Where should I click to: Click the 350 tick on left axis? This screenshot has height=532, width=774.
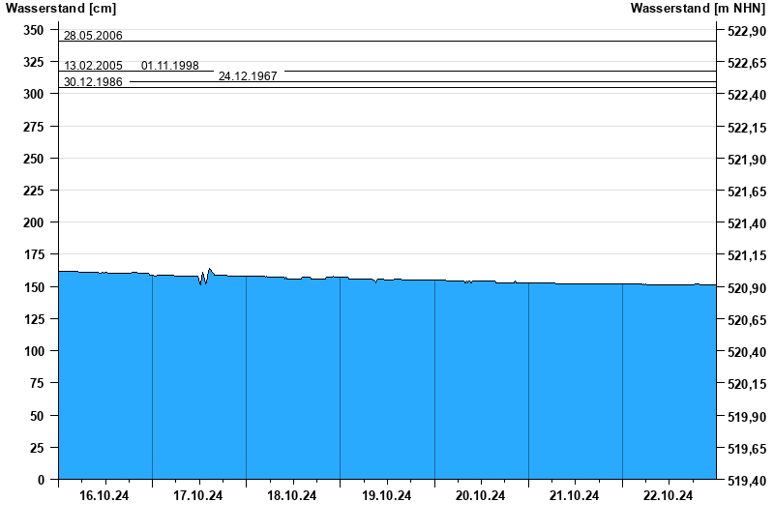tap(33, 30)
